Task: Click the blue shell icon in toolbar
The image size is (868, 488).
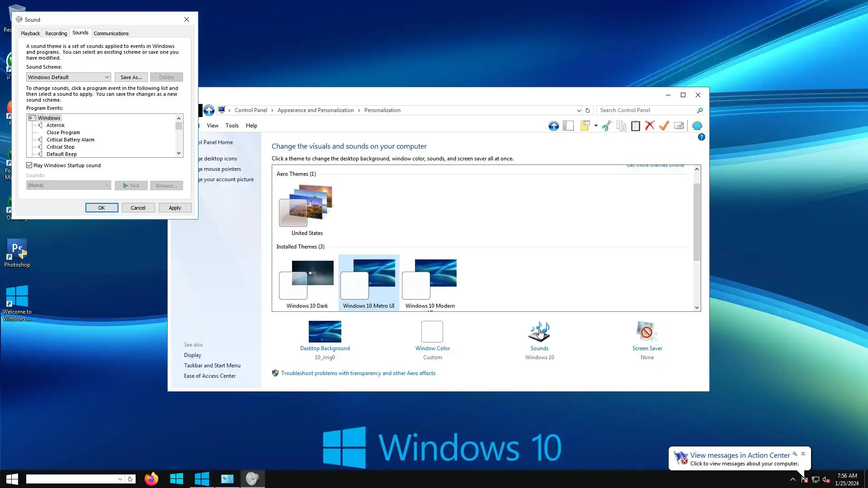Action: pyautogui.click(x=697, y=126)
